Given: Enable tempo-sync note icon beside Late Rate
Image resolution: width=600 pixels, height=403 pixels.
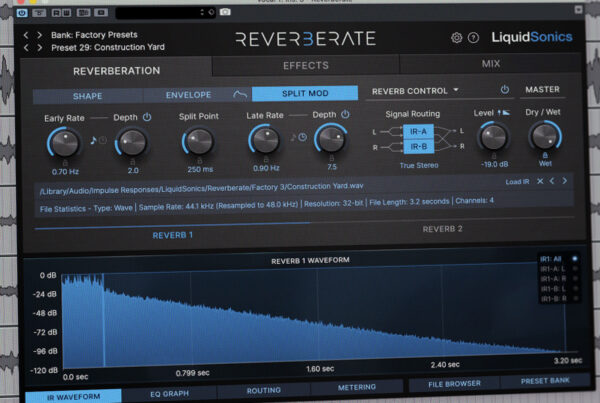Looking at the screenshot, I should tap(293, 137).
